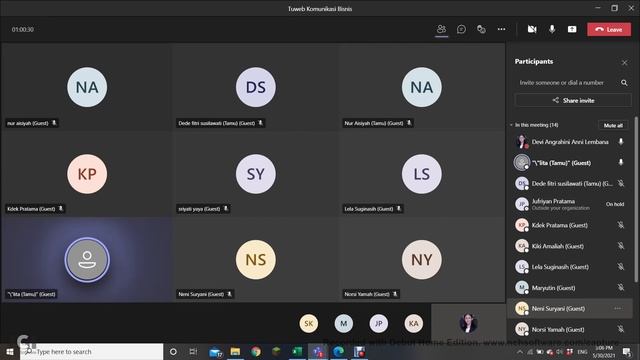Open Google Chrome on taskbar
This screenshot has height=360, width=640.
pos(256,351)
